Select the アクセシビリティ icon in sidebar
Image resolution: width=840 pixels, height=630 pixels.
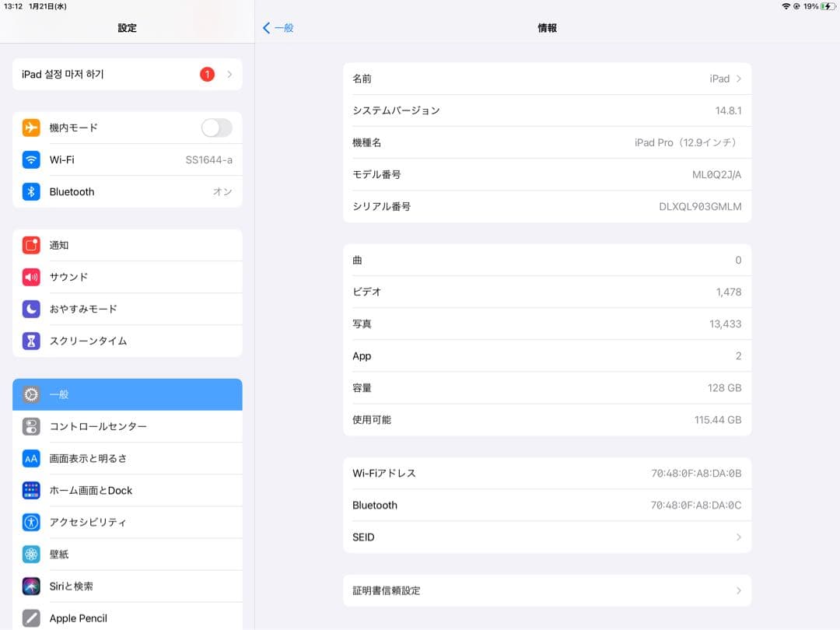(x=31, y=522)
